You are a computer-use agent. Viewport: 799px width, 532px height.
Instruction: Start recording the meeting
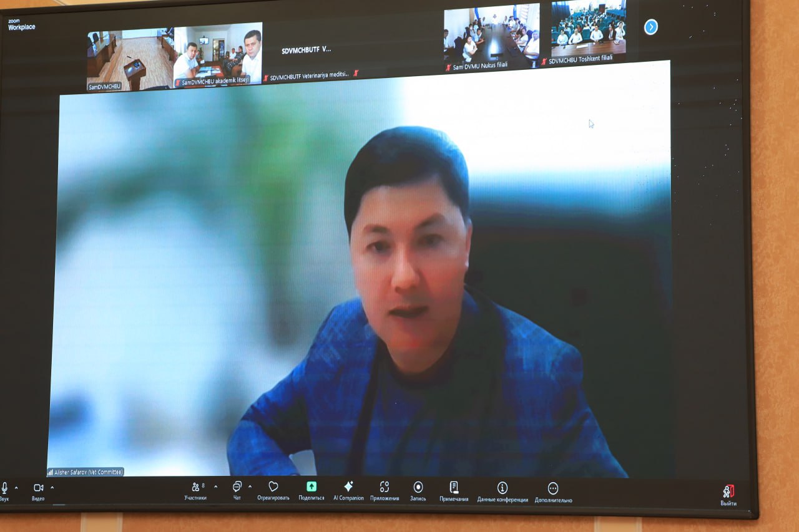click(x=418, y=490)
